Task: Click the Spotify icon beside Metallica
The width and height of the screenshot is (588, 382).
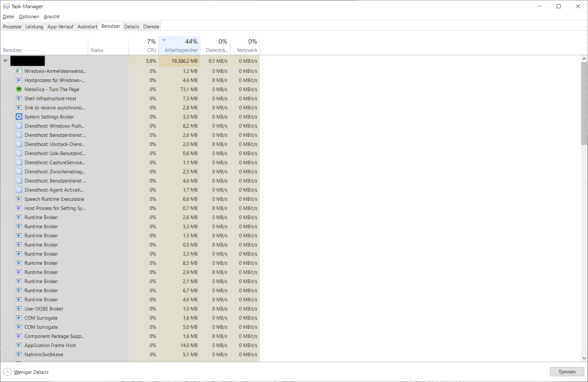Action: coord(19,89)
